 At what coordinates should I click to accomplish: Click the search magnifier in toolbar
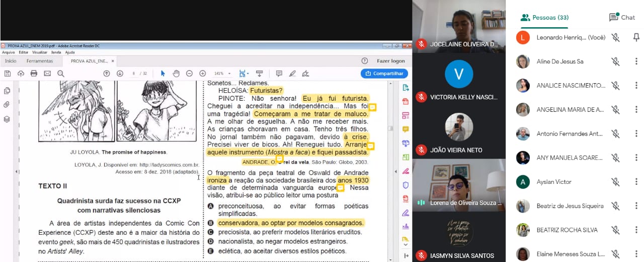[x=61, y=74]
